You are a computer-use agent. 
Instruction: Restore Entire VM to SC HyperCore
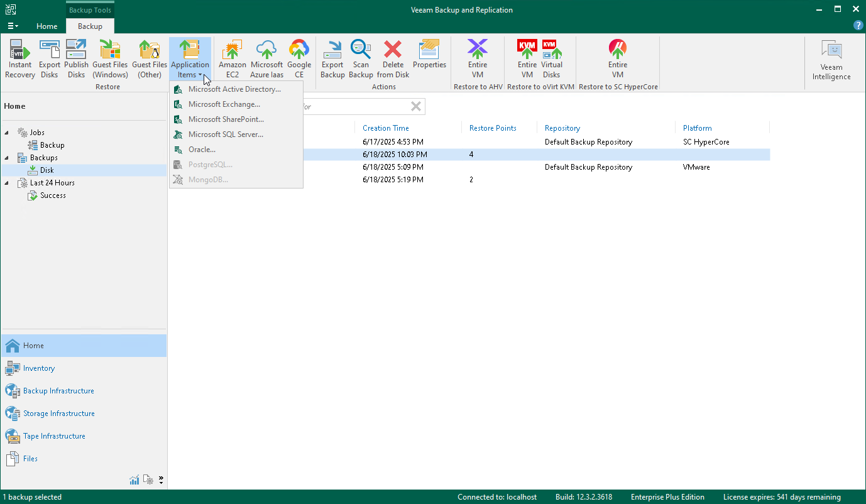(x=618, y=59)
